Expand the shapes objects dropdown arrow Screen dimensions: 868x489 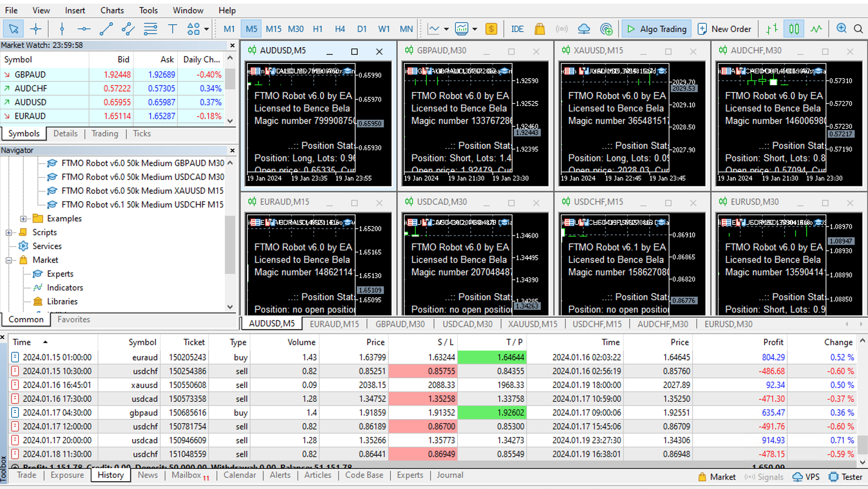click(x=206, y=29)
